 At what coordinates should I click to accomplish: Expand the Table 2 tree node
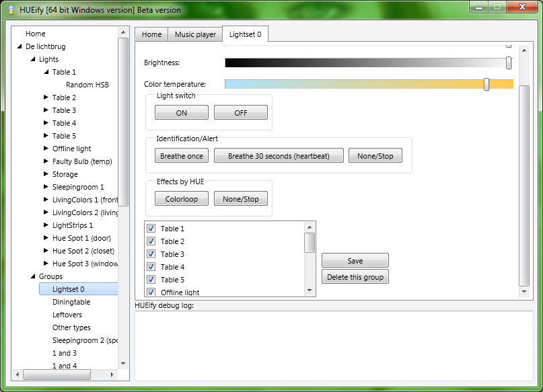46,97
